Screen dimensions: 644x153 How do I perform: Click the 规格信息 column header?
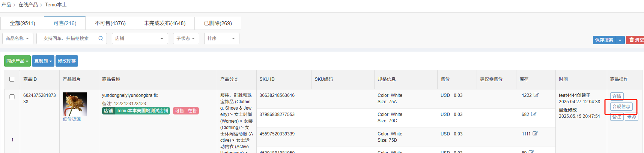tap(387, 79)
